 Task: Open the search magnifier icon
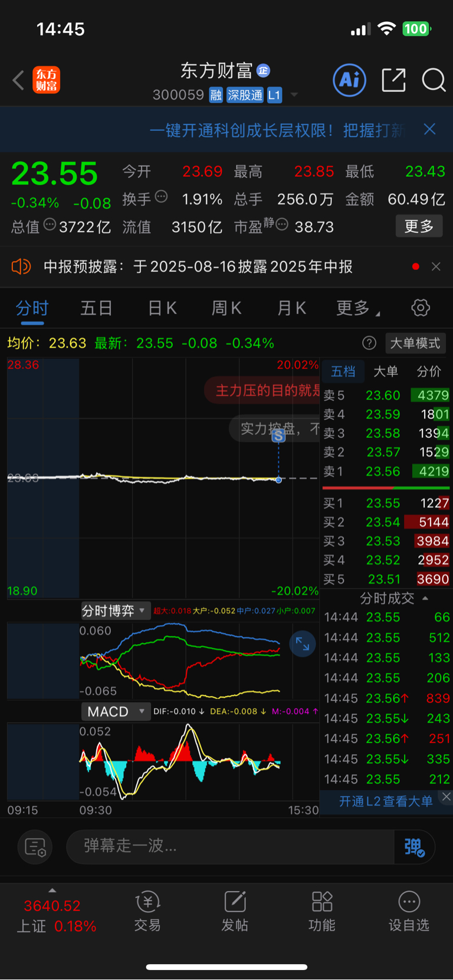click(x=434, y=80)
